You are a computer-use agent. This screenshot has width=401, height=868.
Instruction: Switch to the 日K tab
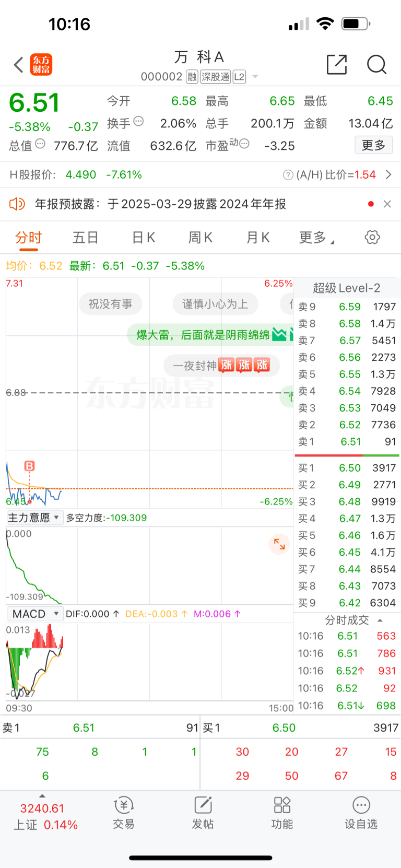pyautogui.click(x=144, y=238)
